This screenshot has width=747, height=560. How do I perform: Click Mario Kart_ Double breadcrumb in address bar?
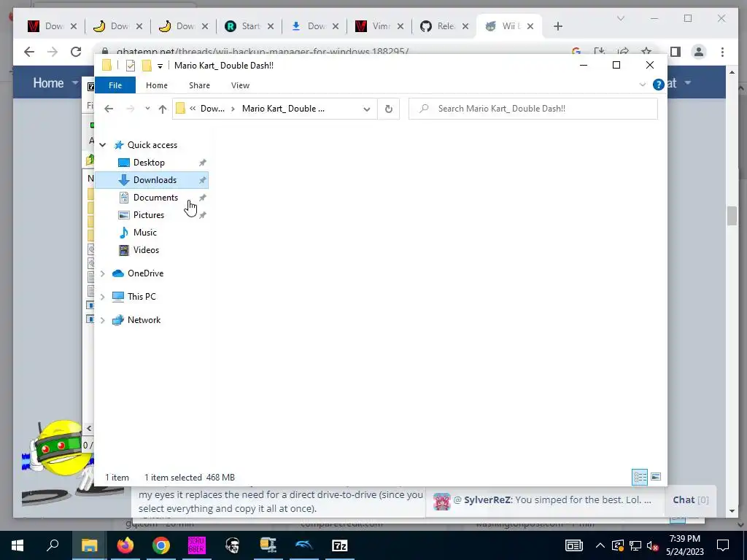coord(283,109)
